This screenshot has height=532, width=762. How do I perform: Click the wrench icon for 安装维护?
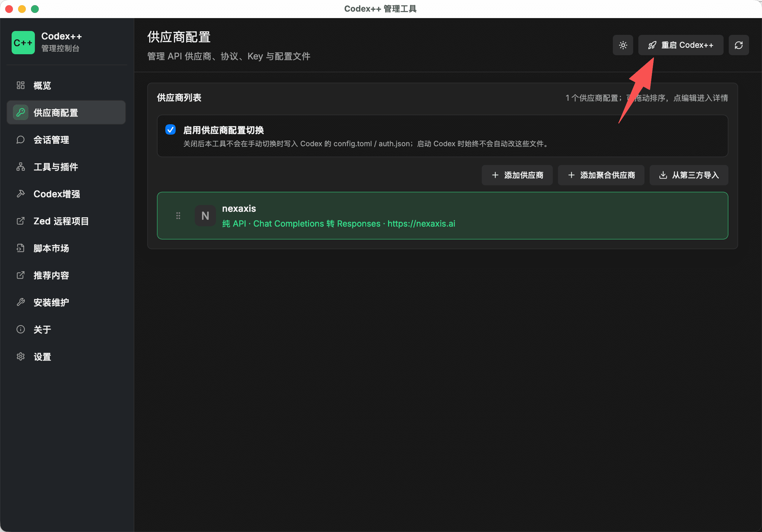click(21, 302)
